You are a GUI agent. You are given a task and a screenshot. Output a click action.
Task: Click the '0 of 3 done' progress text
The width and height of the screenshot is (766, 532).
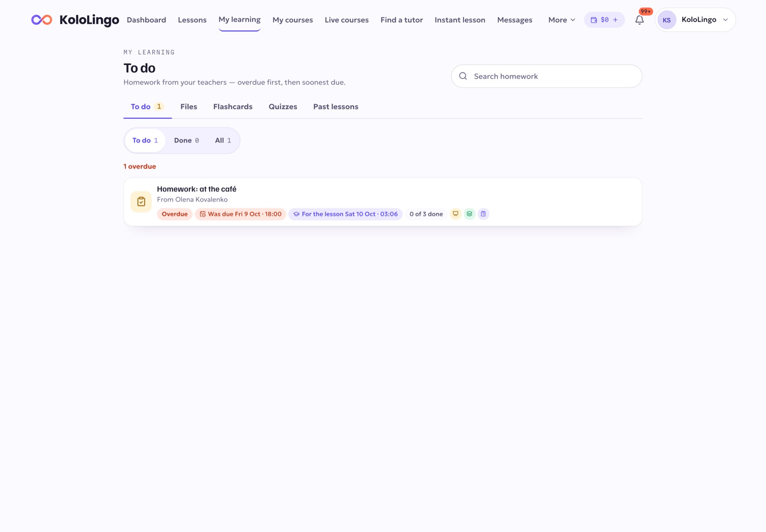click(x=426, y=214)
